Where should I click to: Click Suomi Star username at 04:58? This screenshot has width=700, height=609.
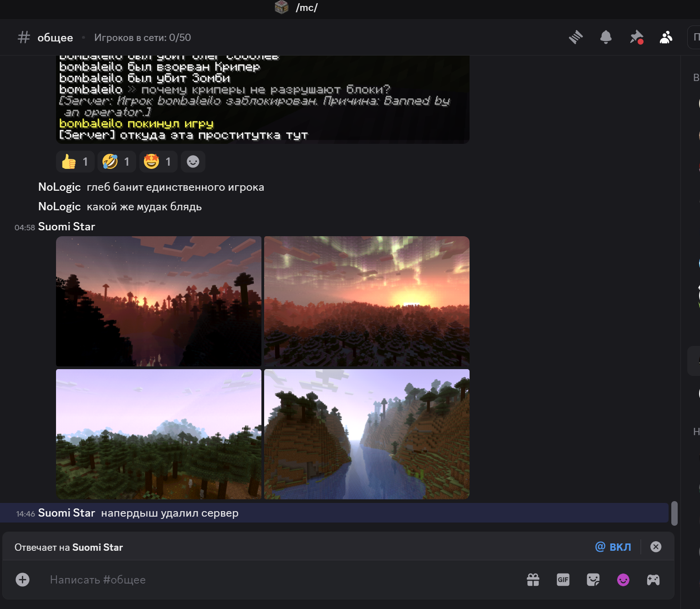click(66, 227)
